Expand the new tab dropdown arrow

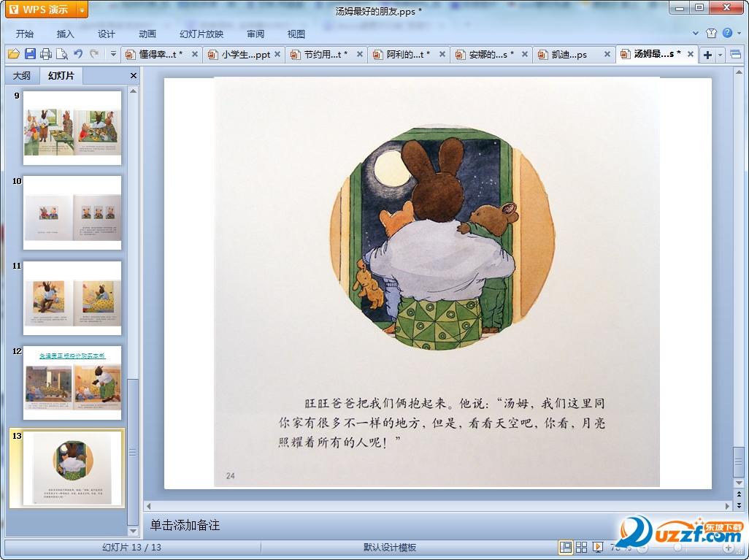720,55
